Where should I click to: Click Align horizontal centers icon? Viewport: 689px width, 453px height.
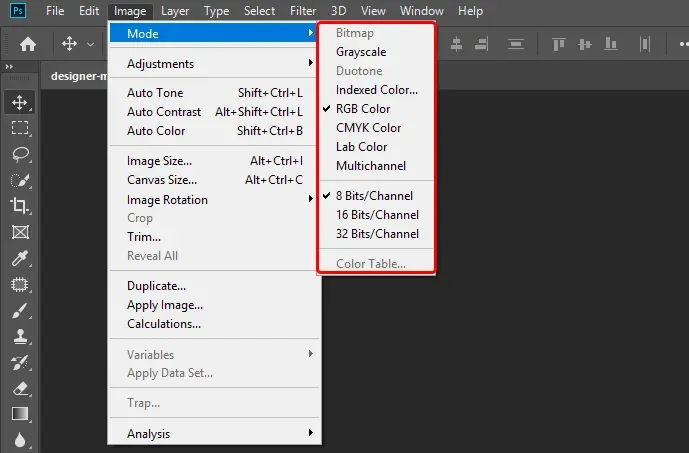[457, 44]
